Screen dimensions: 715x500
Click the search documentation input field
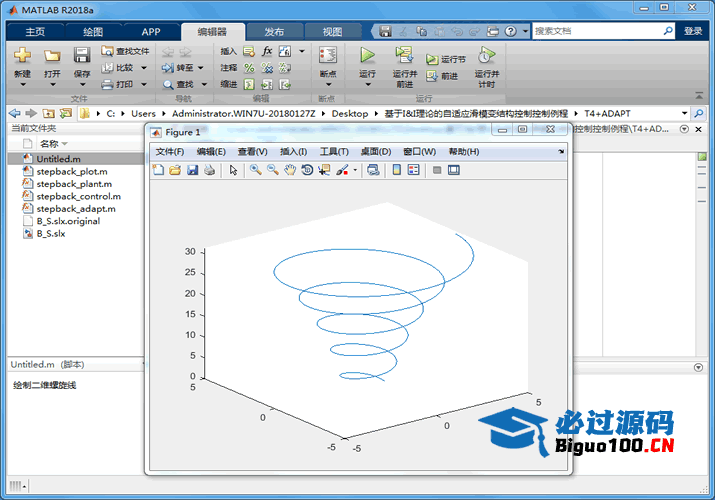[x=597, y=31]
